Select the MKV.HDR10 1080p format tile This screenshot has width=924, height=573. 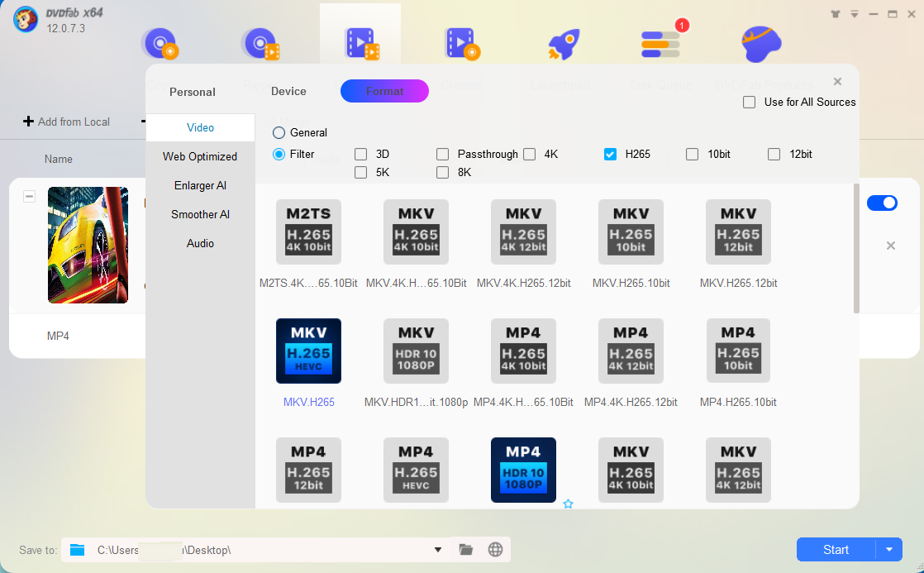pos(416,351)
